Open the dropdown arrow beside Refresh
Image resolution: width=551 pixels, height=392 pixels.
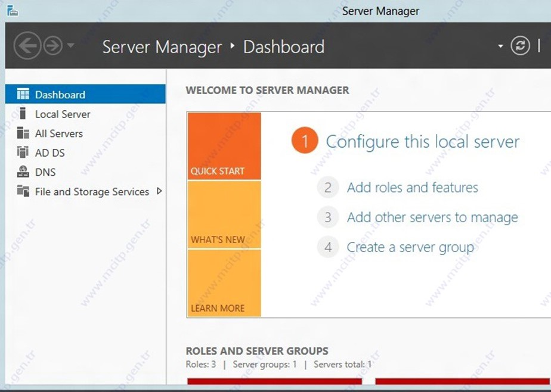tap(500, 46)
